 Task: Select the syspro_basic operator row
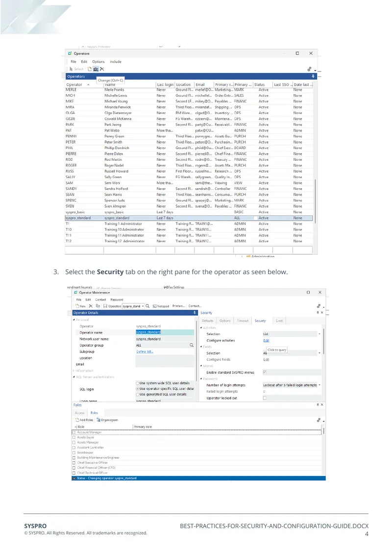point(189,212)
